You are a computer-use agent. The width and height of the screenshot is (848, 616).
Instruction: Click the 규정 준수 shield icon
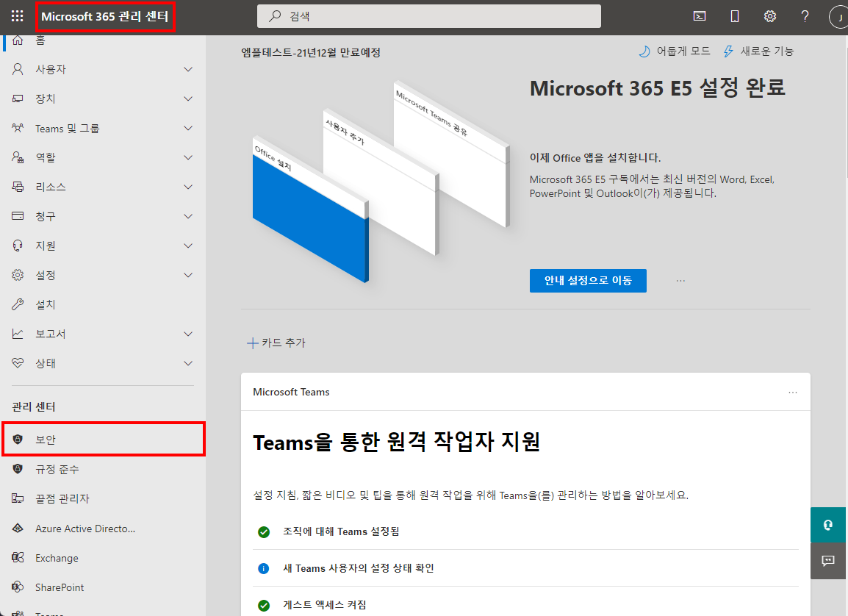coord(18,469)
